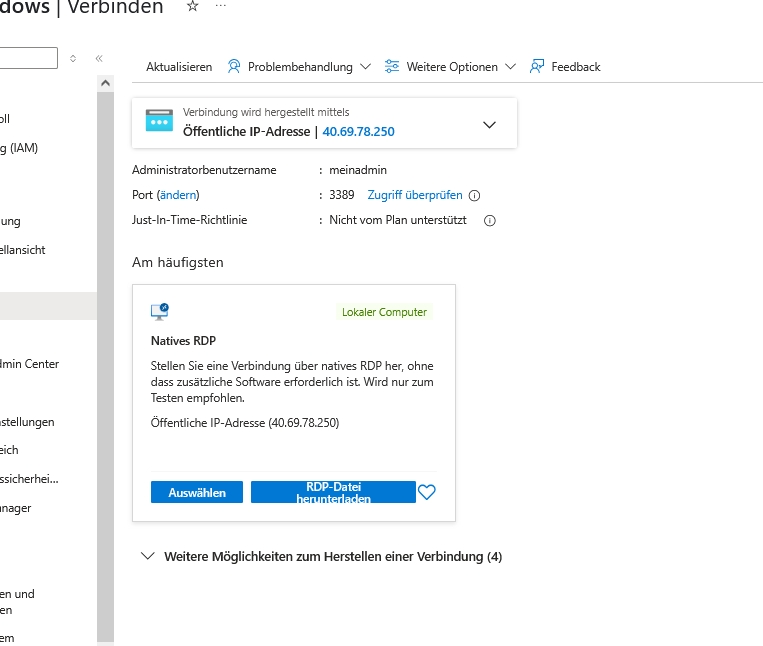This screenshot has width=763, height=646.
Task: Favorite Natives RDP with the heart icon
Action: (427, 492)
